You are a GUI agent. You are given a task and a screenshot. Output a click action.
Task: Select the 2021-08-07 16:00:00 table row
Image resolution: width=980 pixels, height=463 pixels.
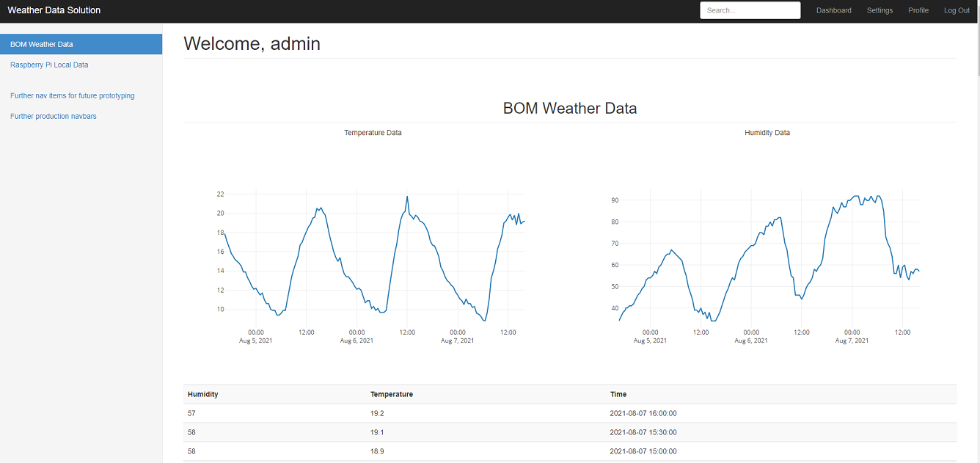click(x=569, y=413)
